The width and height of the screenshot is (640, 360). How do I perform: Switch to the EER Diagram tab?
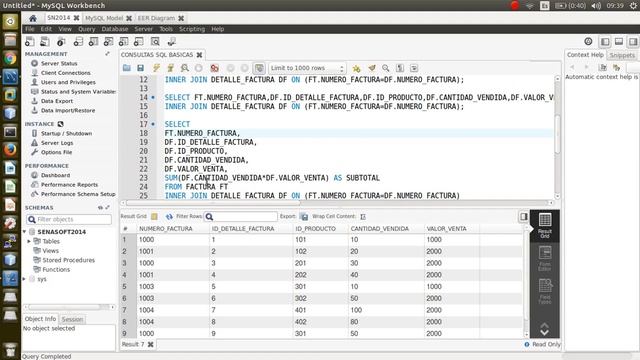[x=156, y=18]
